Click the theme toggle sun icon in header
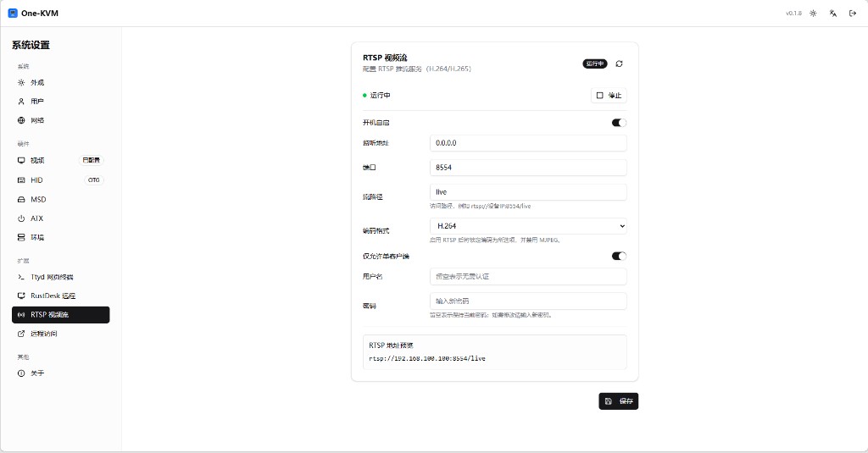 [x=813, y=14]
